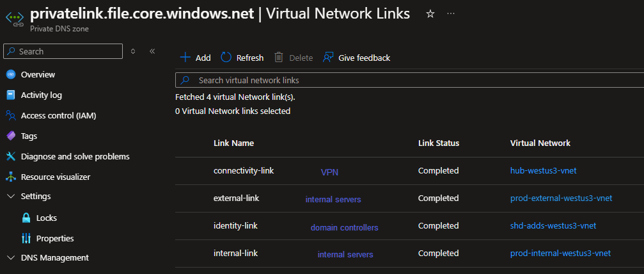Click the Completed status of internal-link
The image size is (644, 274).
(x=438, y=253)
